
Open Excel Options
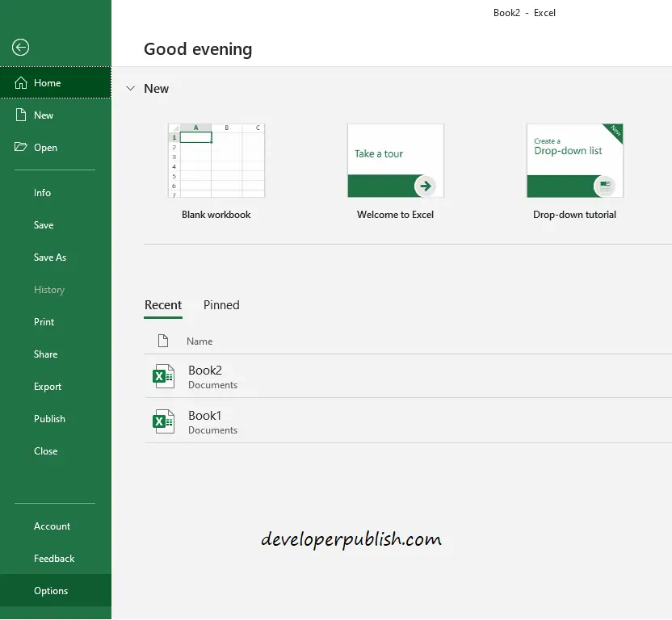[x=56, y=590]
